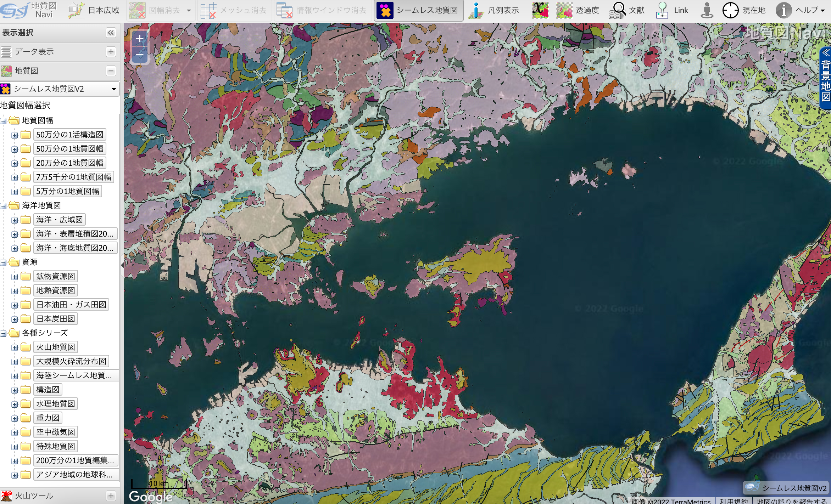This screenshot has width=831, height=504.
Task: Open the シームレス地質図V2 dropdown
Action: [x=60, y=89]
